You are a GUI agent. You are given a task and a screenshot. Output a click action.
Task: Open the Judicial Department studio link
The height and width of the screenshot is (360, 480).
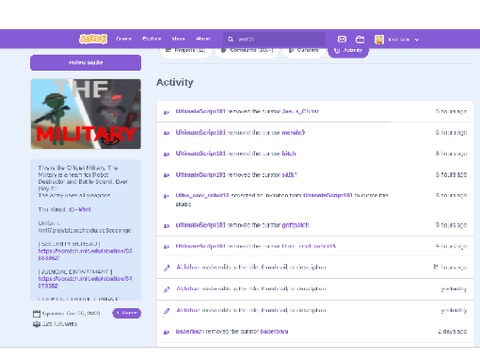pos(85,282)
